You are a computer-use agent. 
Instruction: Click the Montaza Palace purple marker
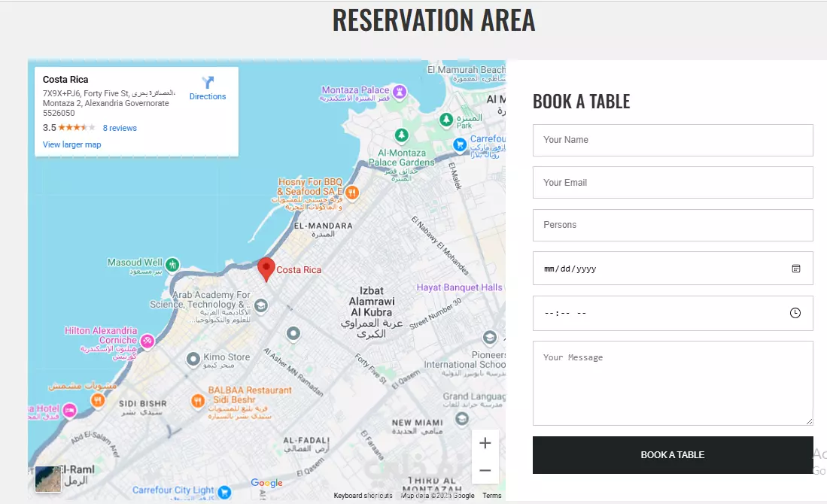(x=400, y=92)
